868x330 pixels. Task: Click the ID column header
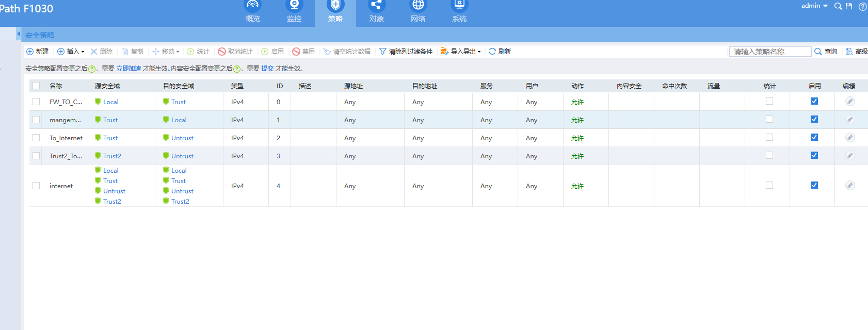(280, 86)
